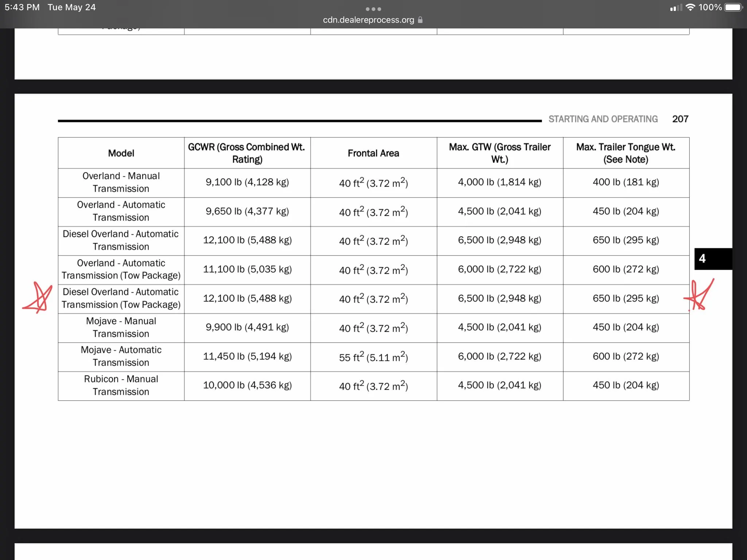The height and width of the screenshot is (560, 747).
Task: Select Max. GTW in the 11,100 lb GCWR row
Action: pos(500,269)
